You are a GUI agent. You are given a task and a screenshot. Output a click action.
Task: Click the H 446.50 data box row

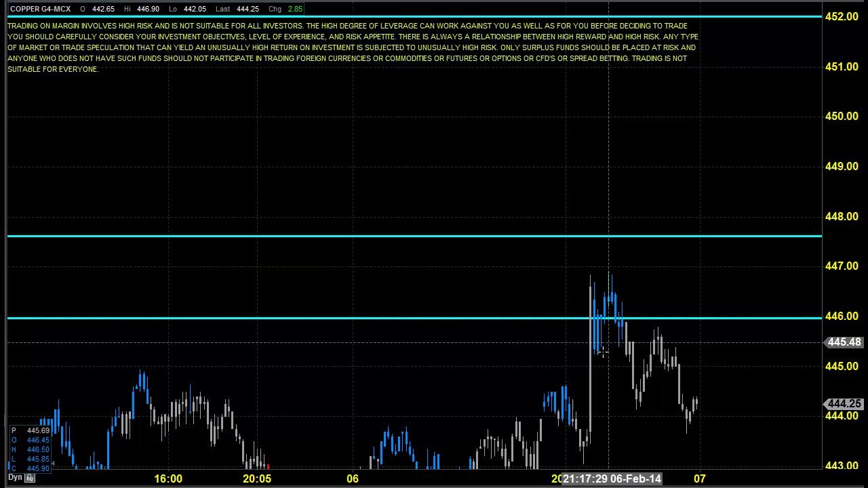pos(30,450)
